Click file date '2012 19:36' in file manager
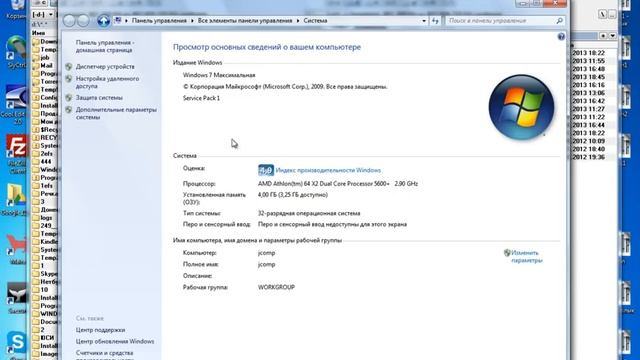Viewport: 640px width, 360px height. click(x=588, y=157)
